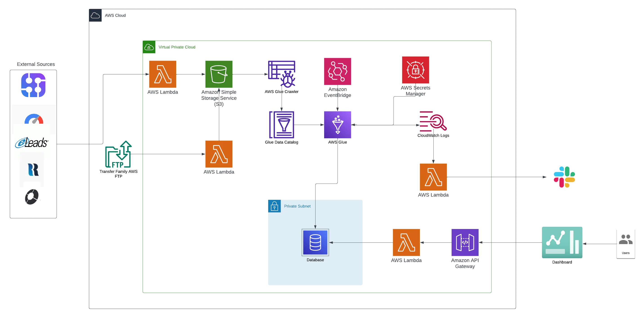This screenshot has height=318, width=644.
Task: Click the Private Subnet lock icon
Action: [x=274, y=206]
